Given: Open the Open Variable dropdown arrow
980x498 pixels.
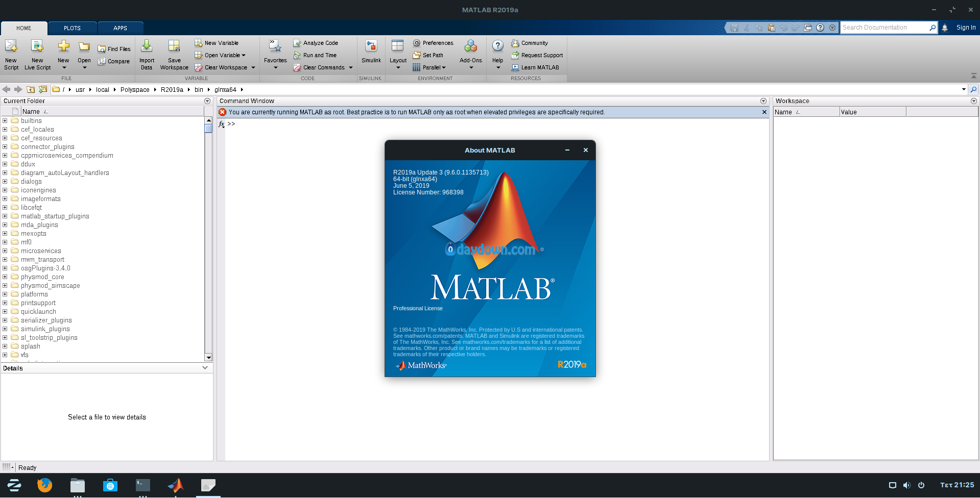Looking at the screenshot, I should (x=244, y=55).
